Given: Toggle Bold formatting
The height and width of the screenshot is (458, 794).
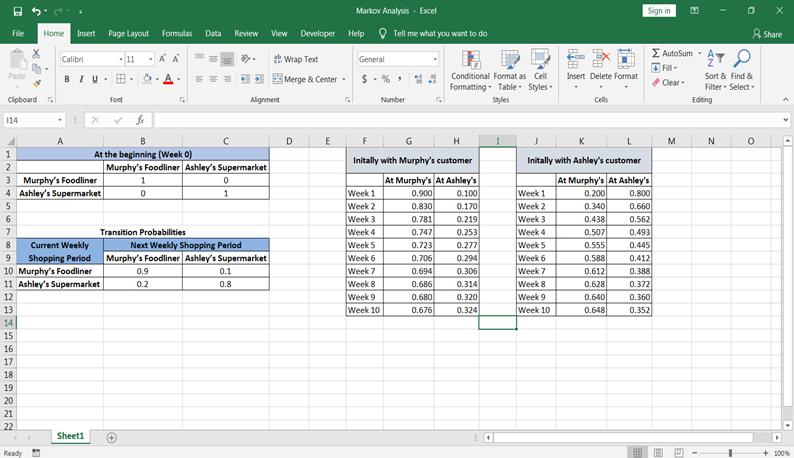Looking at the screenshot, I should 67,79.
